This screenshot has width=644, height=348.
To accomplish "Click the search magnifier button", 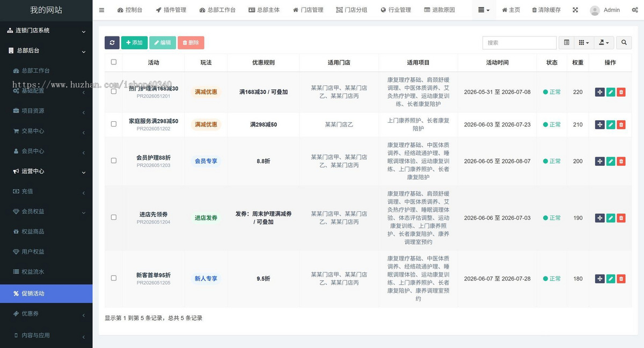I will tap(624, 43).
